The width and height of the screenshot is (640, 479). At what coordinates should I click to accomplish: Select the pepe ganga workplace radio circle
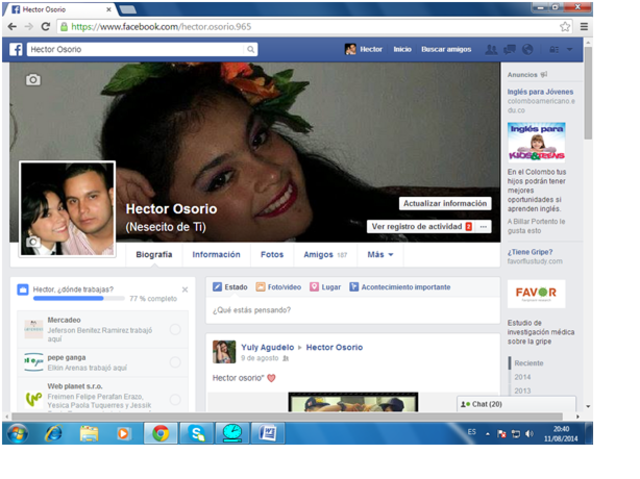click(x=175, y=362)
